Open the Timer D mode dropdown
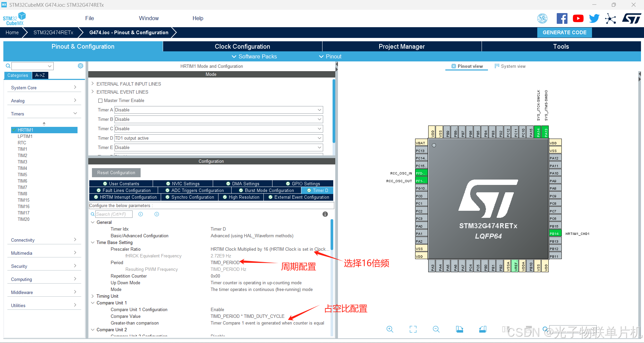Screen dimensions: 644x343 [x=218, y=138]
